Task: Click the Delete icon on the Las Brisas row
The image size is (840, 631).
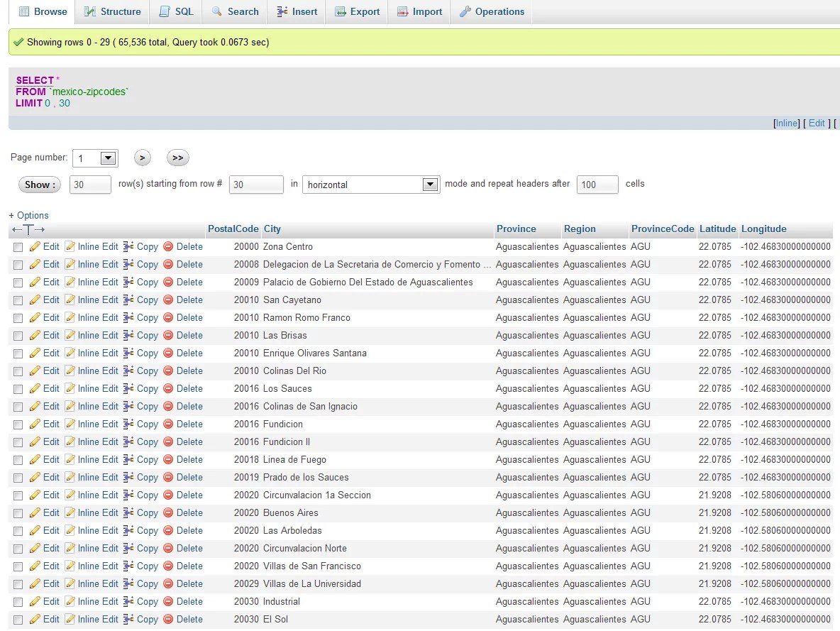Action: (166, 335)
